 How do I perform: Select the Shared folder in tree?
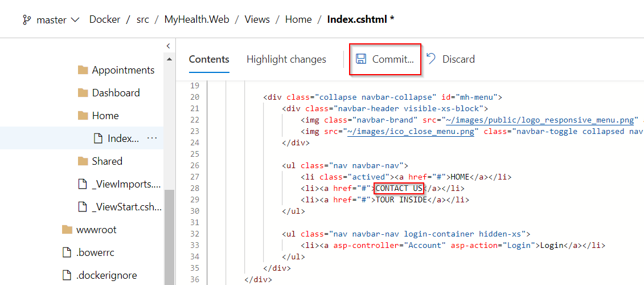(107, 161)
